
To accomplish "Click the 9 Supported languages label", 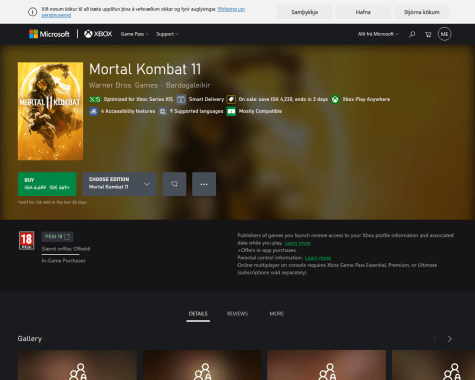I will click(x=196, y=111).
